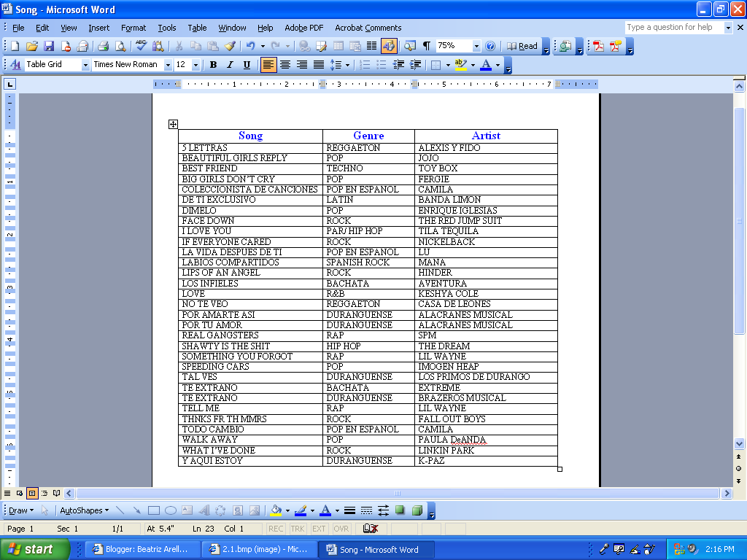This screenshot has height=560, width=747.
Task: Open the AutoShapes menu
Action: point(84,510)
